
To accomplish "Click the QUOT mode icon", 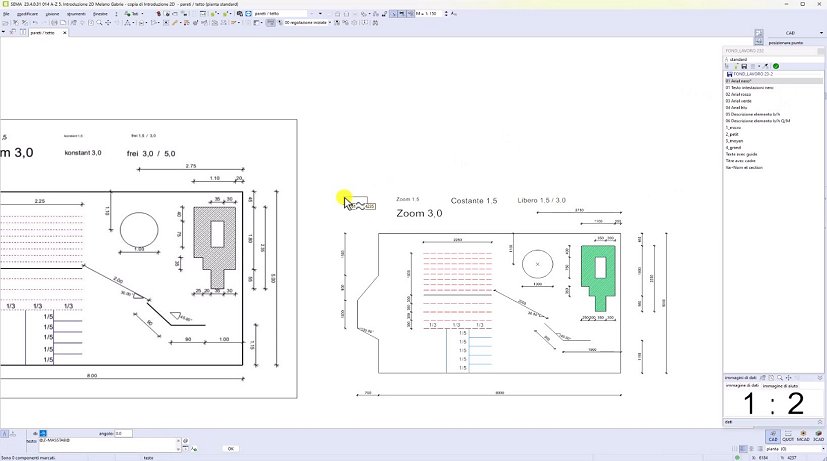I will [x=788, y=436].
